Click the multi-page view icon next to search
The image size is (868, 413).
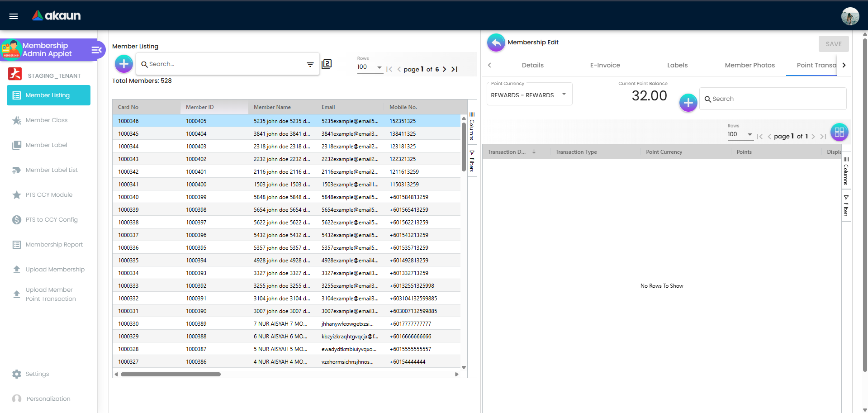(x=327, y=64)
